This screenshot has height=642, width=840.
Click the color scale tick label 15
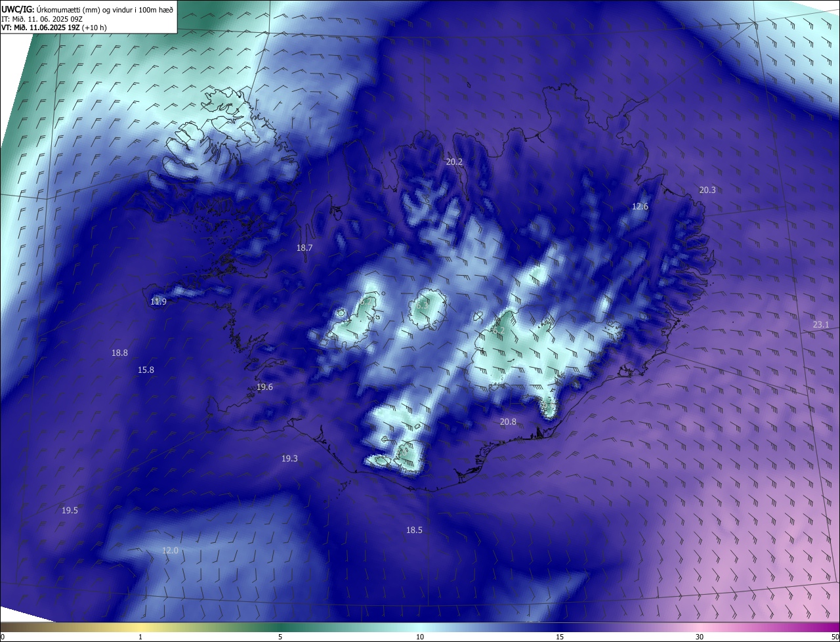point(560,637)
